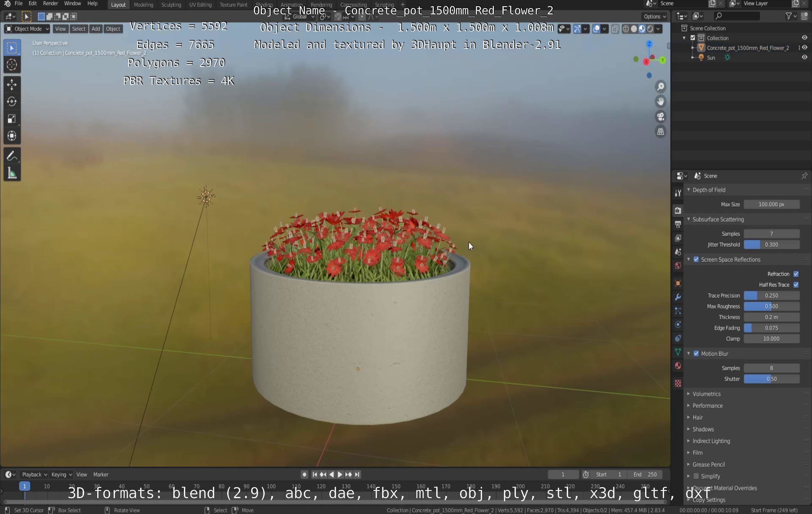The height and width of the screenshot is (514, 812).
Task: Uncheck the Half Res Trace checkbox
Action: coord(796,285)
